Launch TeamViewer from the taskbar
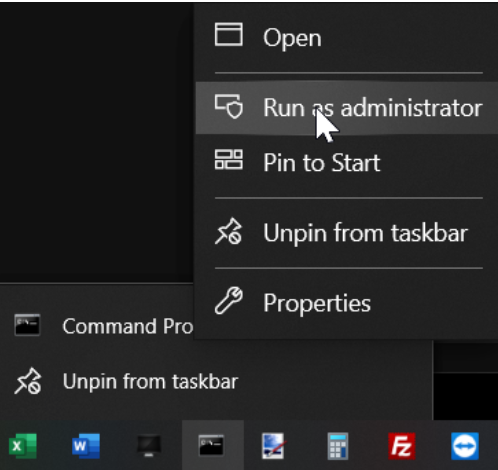This screenshot has width=498, height=470. click(x=465, y=446)
